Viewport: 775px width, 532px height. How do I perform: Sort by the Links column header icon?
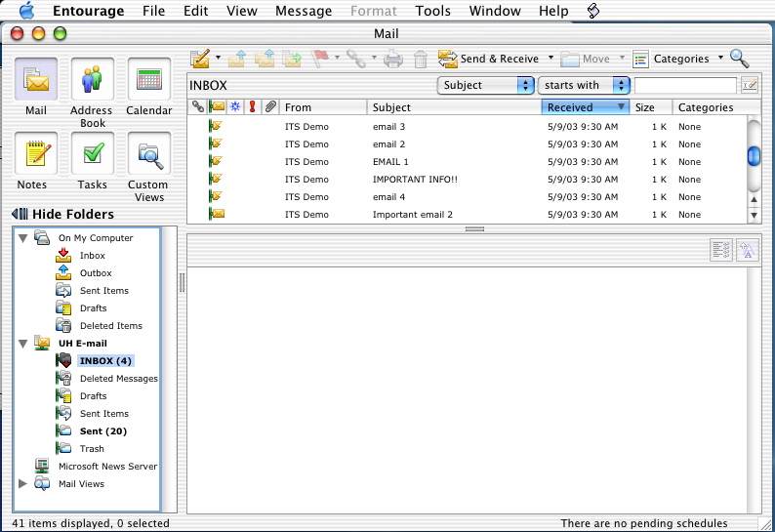click(198, 106)
